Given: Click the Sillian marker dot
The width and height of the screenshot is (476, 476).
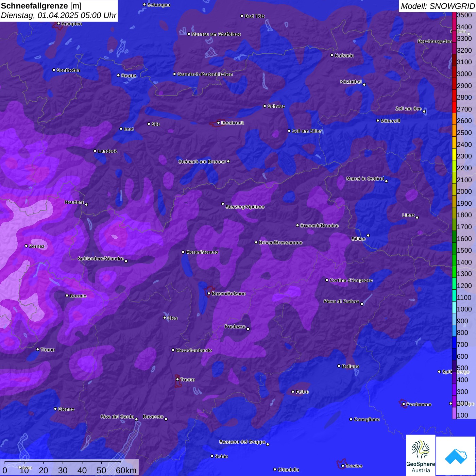Looking at the screenshot, I should click(368, 235).
